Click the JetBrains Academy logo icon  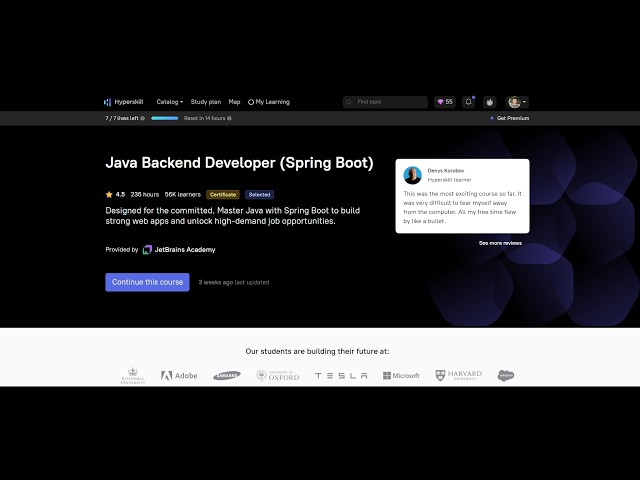[x=147, y=250]
